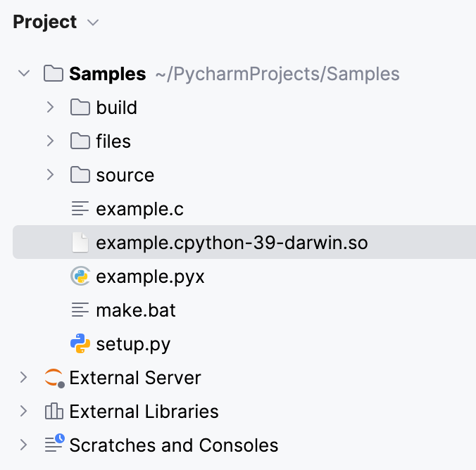476x470 pixels.
Task: Expand the source folder chevron
Action: (x=50, y=174)
